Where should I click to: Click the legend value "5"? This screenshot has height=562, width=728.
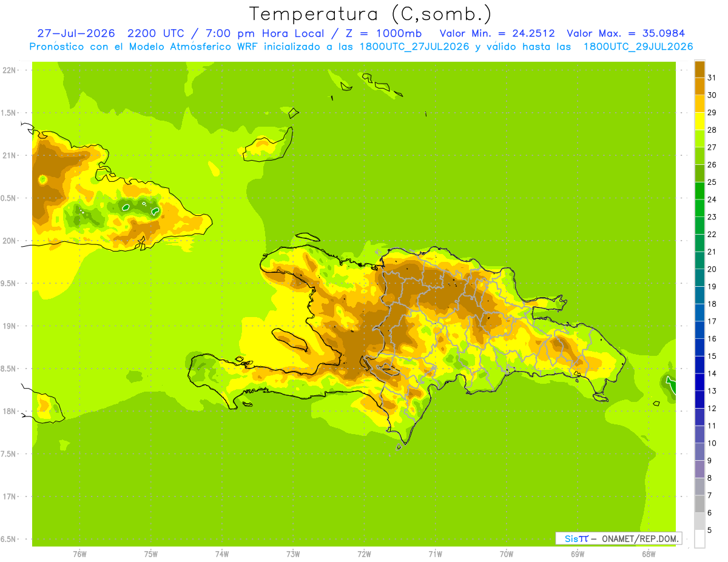(x=710, y=530)
